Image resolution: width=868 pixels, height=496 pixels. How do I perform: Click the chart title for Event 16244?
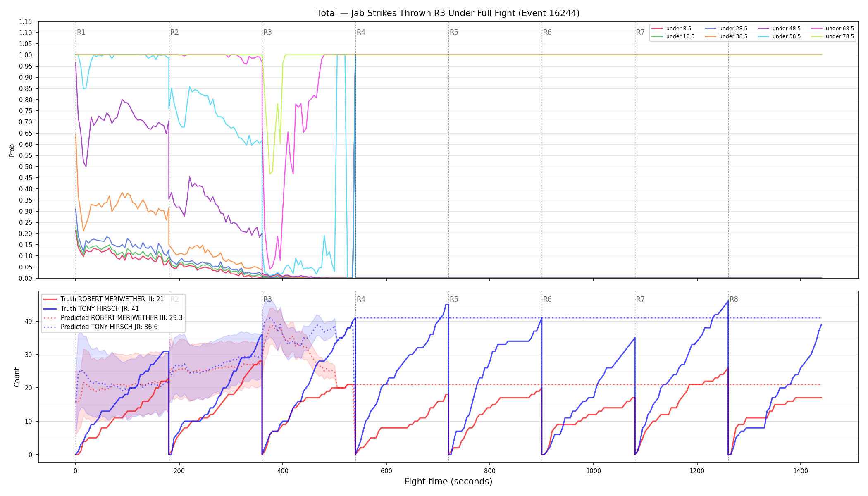tap(448, 13)
